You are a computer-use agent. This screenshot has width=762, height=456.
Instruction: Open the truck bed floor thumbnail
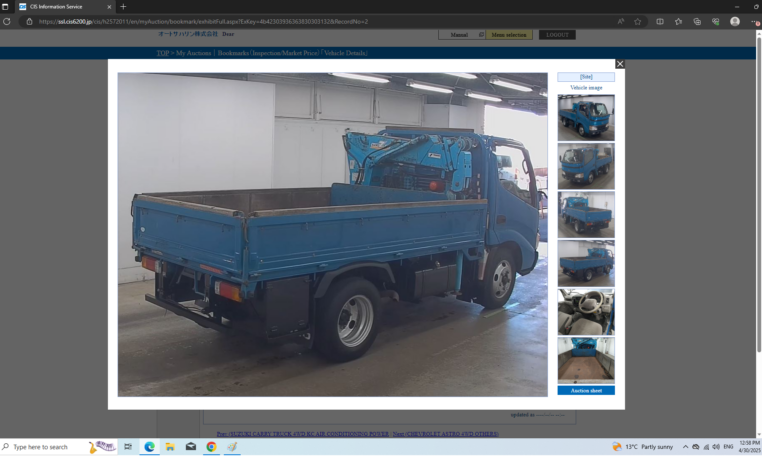(x=586, y=360)
